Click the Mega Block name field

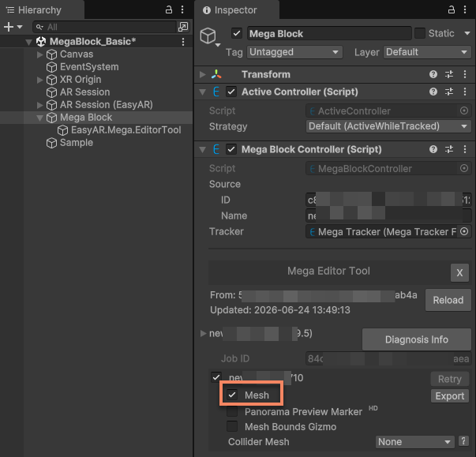pos(329,33)
